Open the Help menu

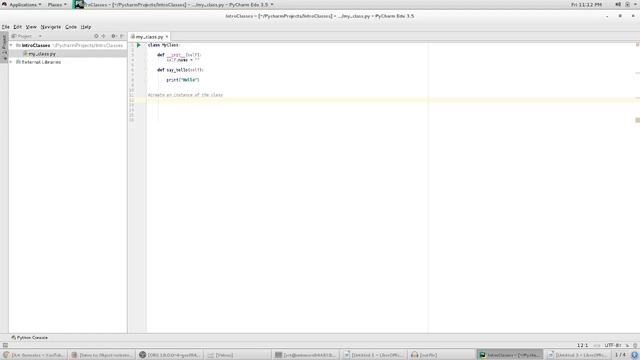point(86,27)
